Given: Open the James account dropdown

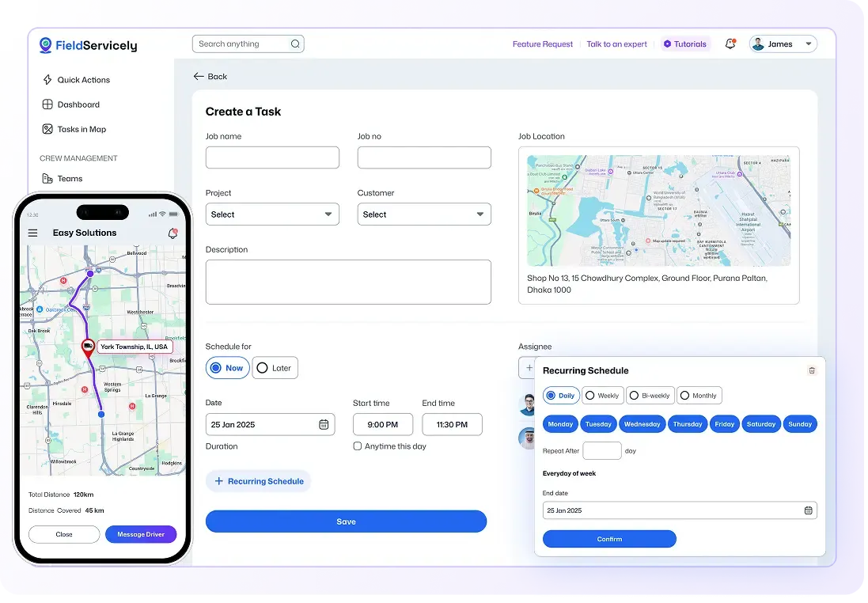Looking at the screenshot, I should tap(783, 44).
